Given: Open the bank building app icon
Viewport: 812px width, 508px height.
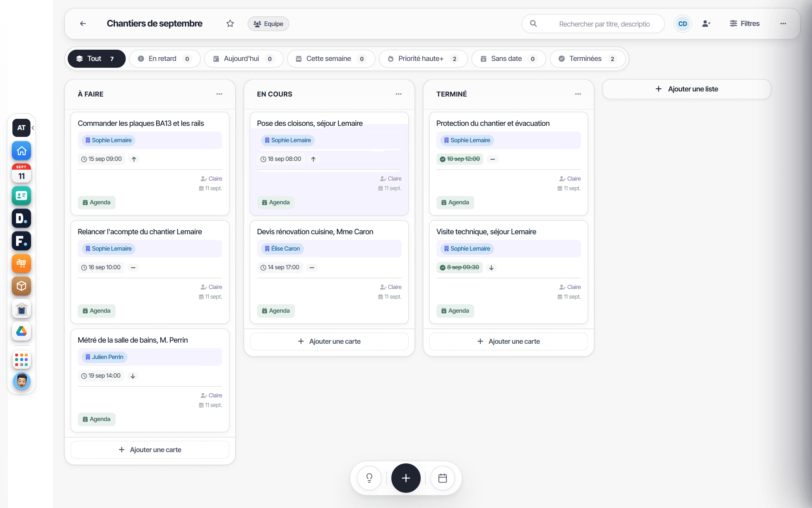Looking at the screenshot, I should point(21,308).
